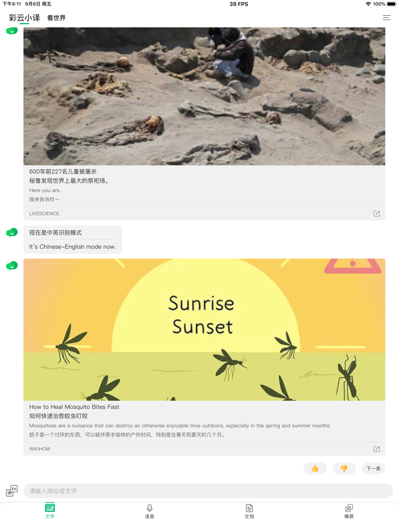
Task: Switch to the 看世界 tab
Action: click(x=56, y=18)
